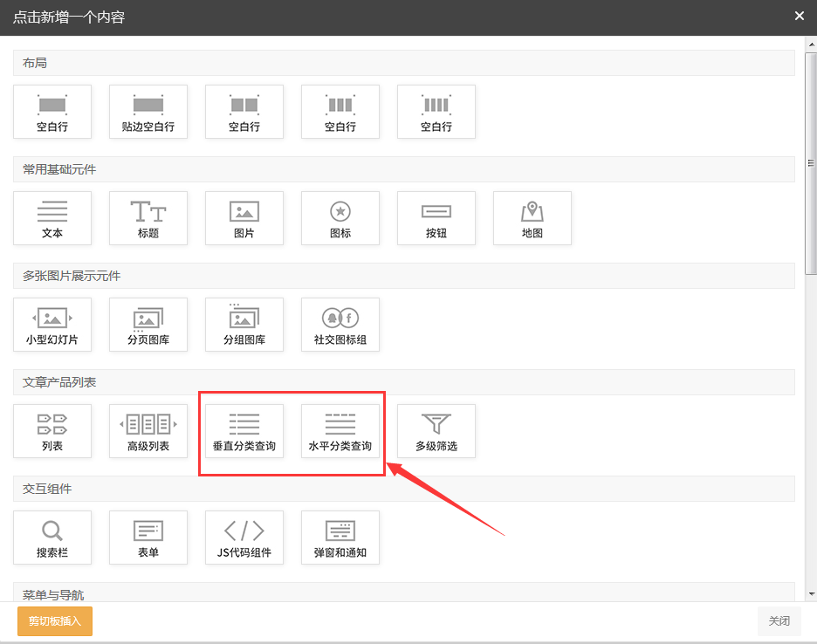Screen dimensions: 817x644
Task: Add the 地图 map component
Action: point(532,218)
